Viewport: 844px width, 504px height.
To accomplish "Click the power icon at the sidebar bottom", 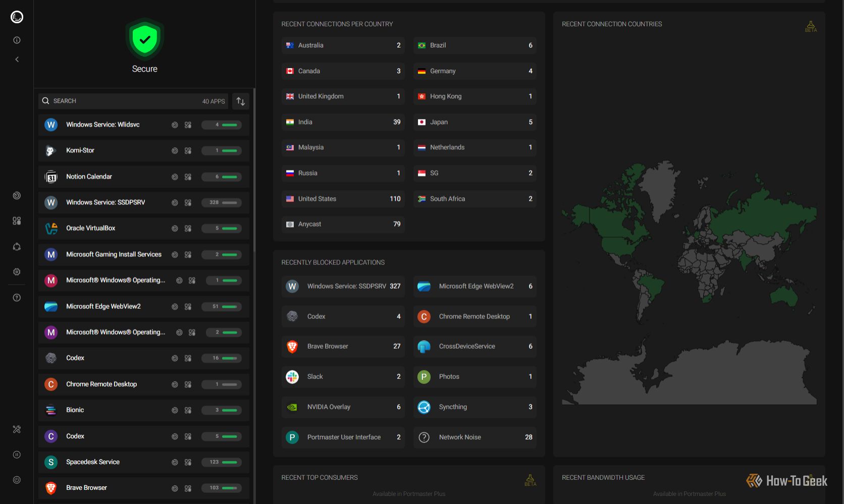I will (17, 480).
